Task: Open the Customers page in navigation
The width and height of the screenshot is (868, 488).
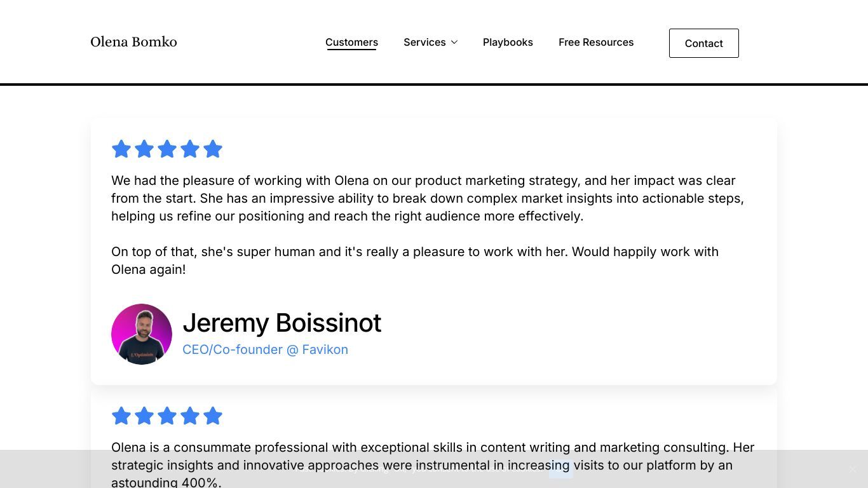Action: point(351,42)
